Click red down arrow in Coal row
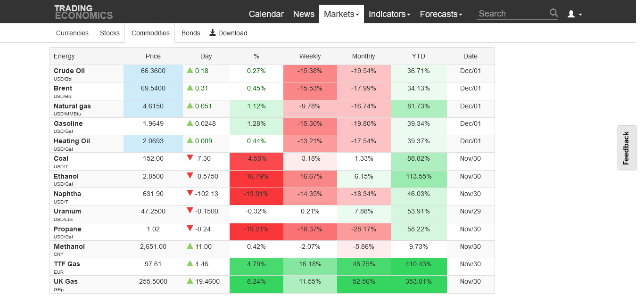This screenshot has width=644, height=303. pos(190,158)
